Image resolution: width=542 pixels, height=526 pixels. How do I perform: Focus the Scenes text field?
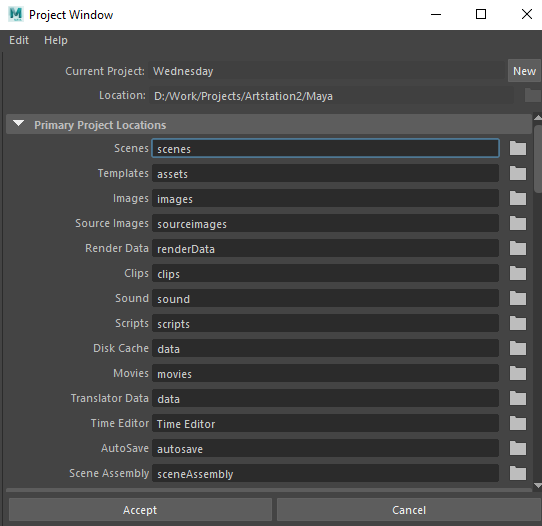pos(325,148)
